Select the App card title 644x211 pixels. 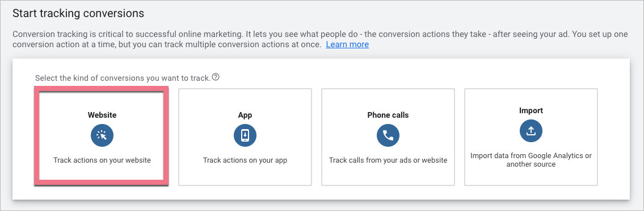tap(245, 115)
